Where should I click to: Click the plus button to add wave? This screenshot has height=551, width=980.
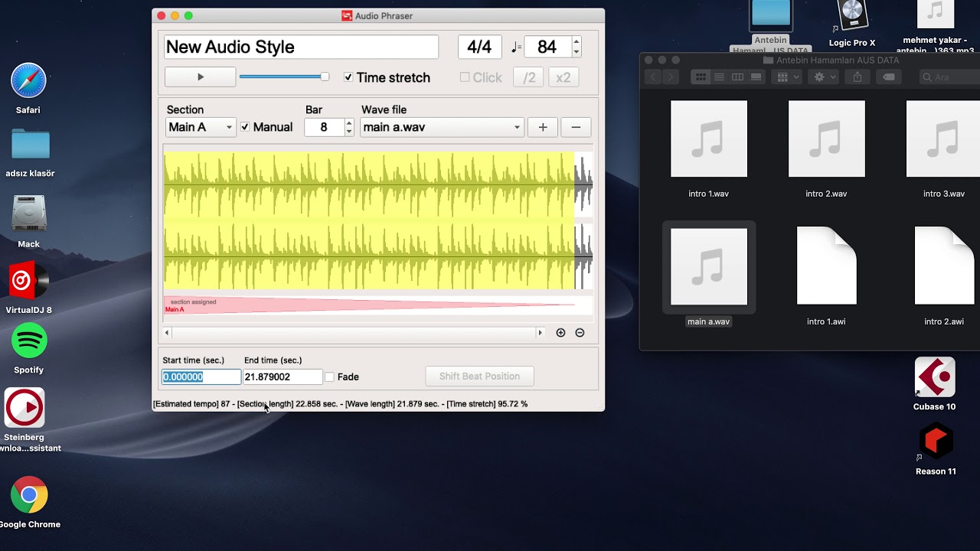543,127
